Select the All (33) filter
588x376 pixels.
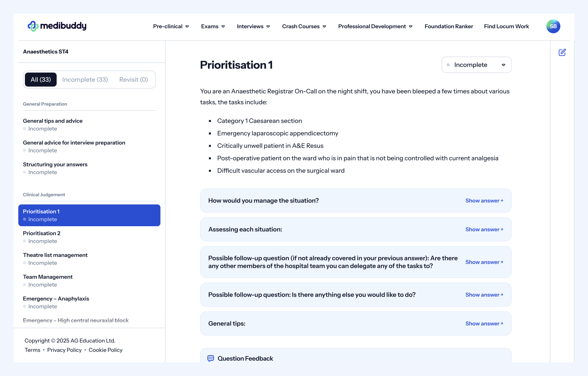(x=41, y=80)
